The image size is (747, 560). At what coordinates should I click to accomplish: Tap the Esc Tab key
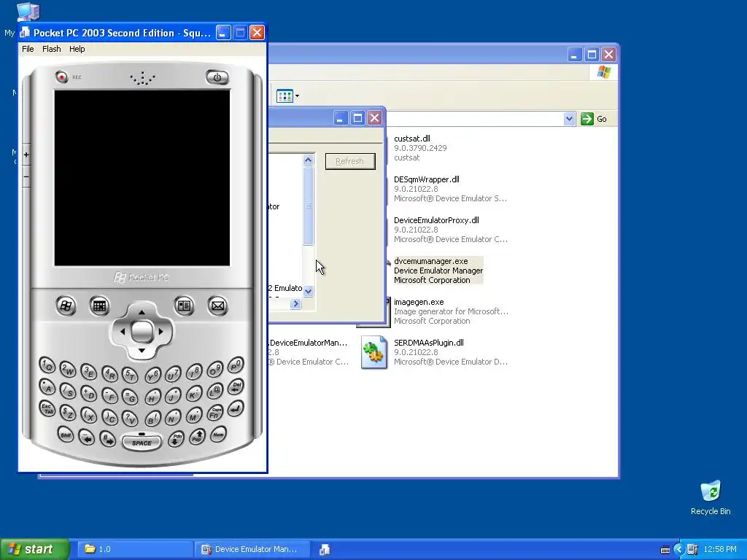click(47, 408)
